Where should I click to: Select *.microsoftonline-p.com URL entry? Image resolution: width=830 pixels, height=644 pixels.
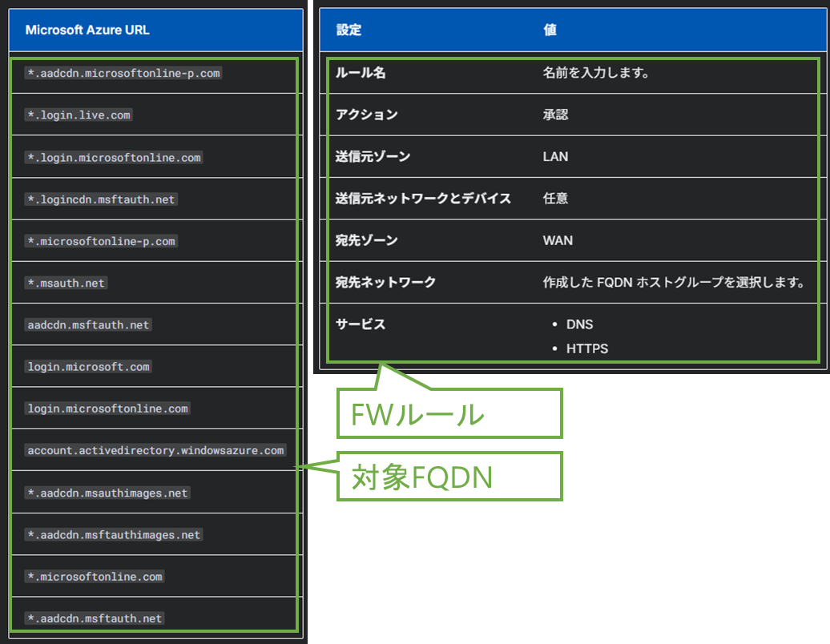(x=101, y=241)
